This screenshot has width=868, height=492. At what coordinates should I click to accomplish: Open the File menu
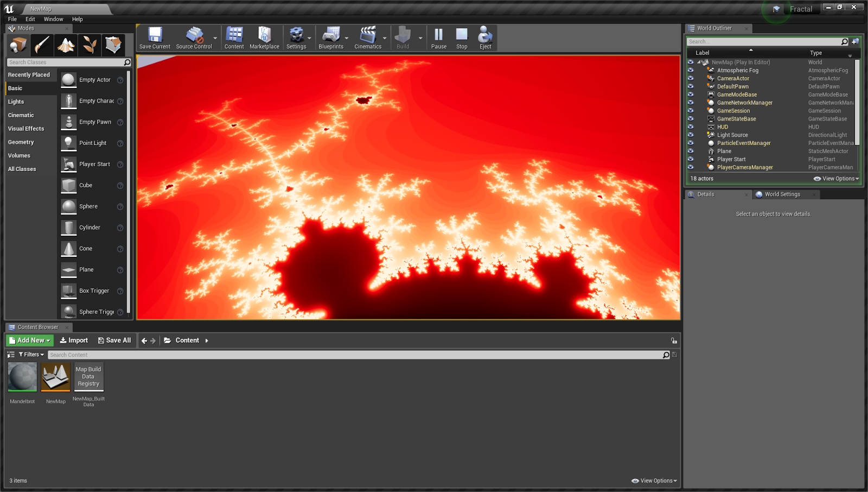click(12, 19)
